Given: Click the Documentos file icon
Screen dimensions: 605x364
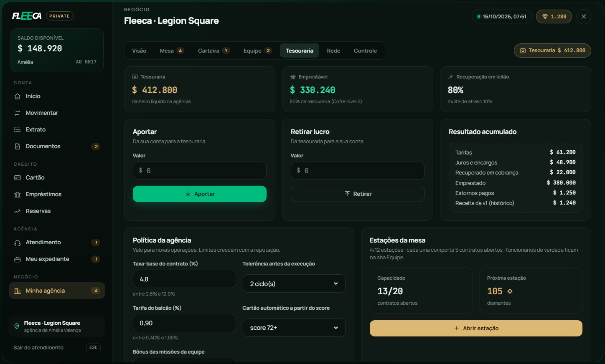Looking at the screenshot, I should coord(18,147).
